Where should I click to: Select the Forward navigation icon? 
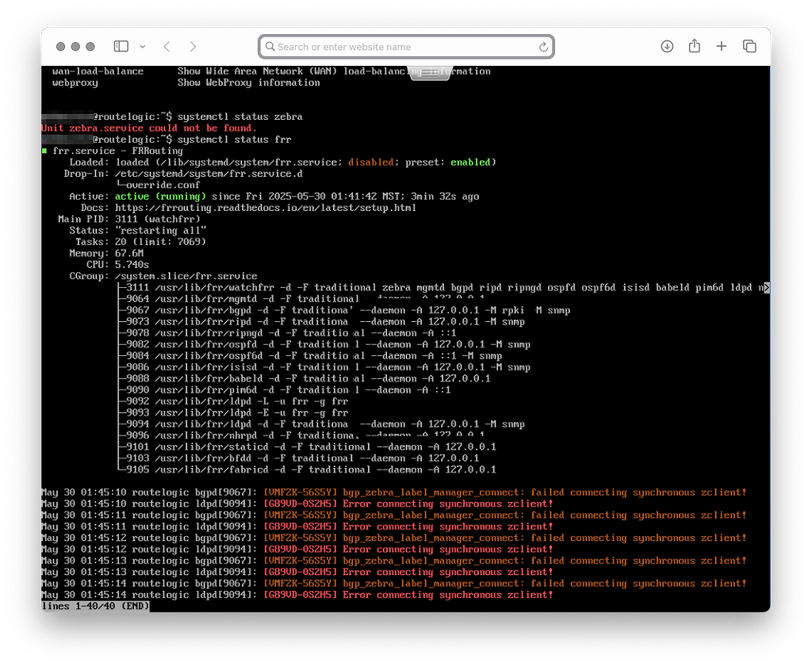193,46
